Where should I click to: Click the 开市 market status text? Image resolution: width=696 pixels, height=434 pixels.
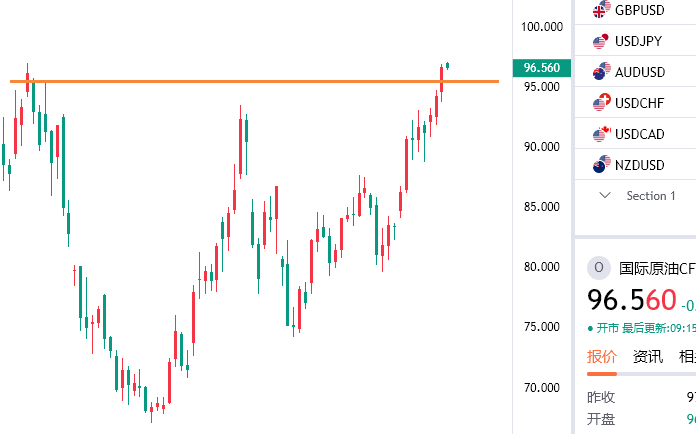tap(607, 328)
